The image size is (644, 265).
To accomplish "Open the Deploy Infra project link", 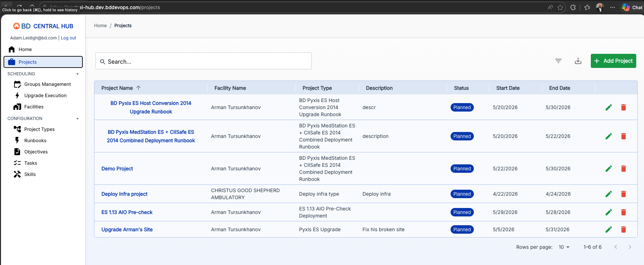I will [124, 194].
